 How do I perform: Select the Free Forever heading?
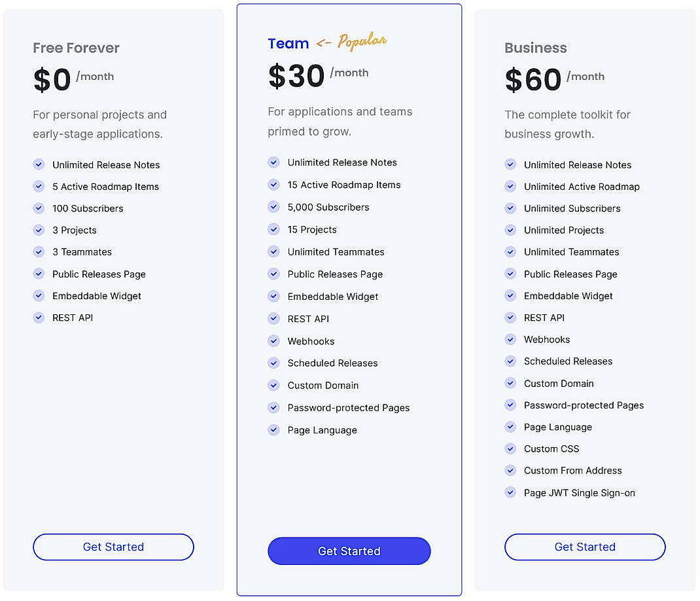[x=76, y=48]
